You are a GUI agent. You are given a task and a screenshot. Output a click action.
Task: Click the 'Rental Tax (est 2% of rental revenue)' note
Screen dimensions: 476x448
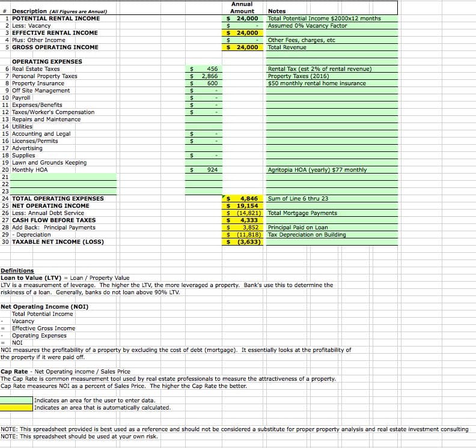320,69
